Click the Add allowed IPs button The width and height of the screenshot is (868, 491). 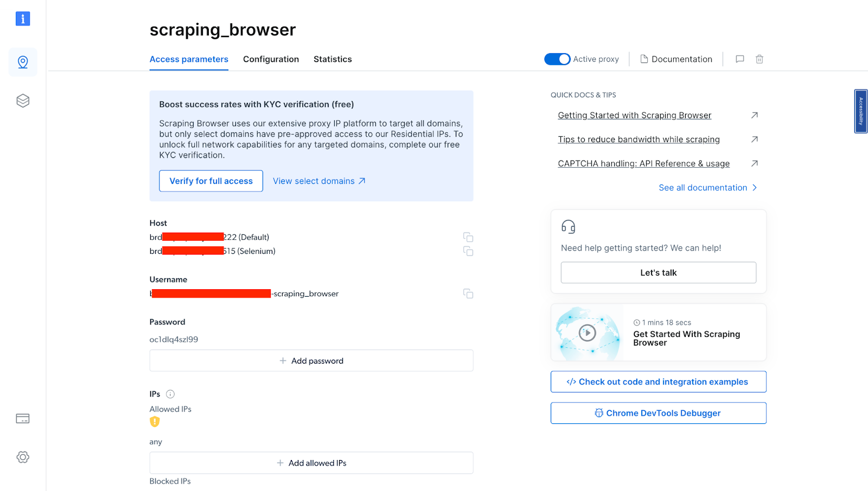click(x=311, y=463)
